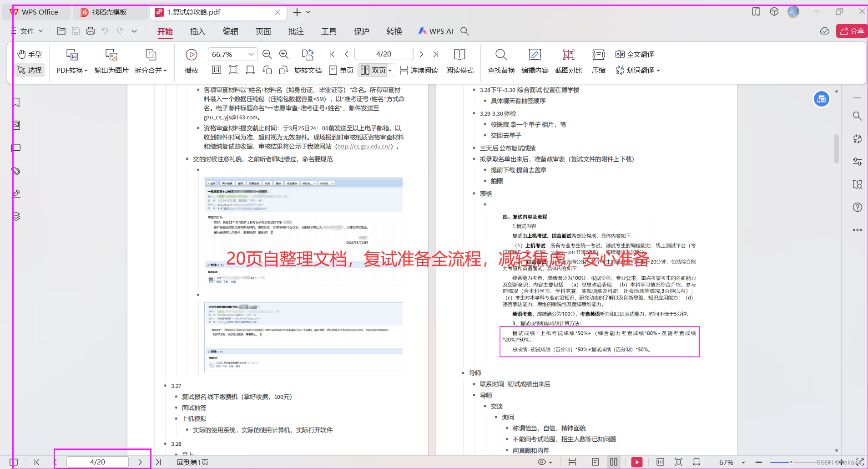Open the Double Page (双页) options arrow
Screen dimensions: 868x469
pos(390,70)
